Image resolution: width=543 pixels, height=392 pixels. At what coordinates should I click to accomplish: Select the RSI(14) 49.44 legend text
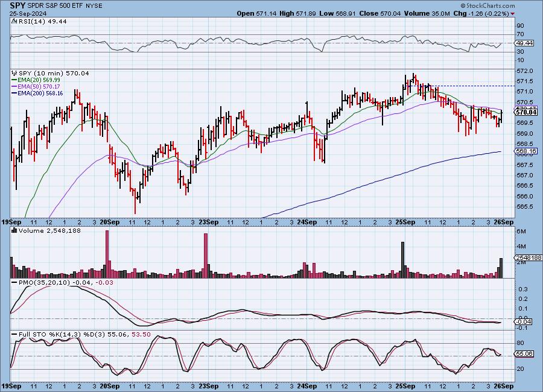click(x=43, y=21)
